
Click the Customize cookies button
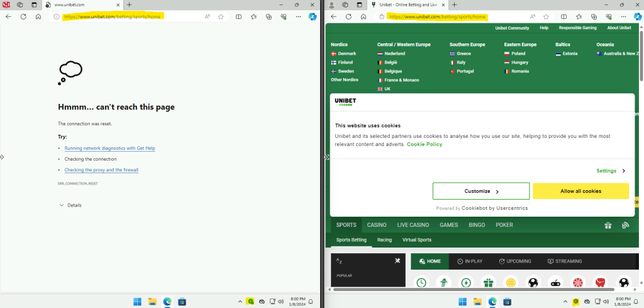pyautogui.click(x=481, y=191)
